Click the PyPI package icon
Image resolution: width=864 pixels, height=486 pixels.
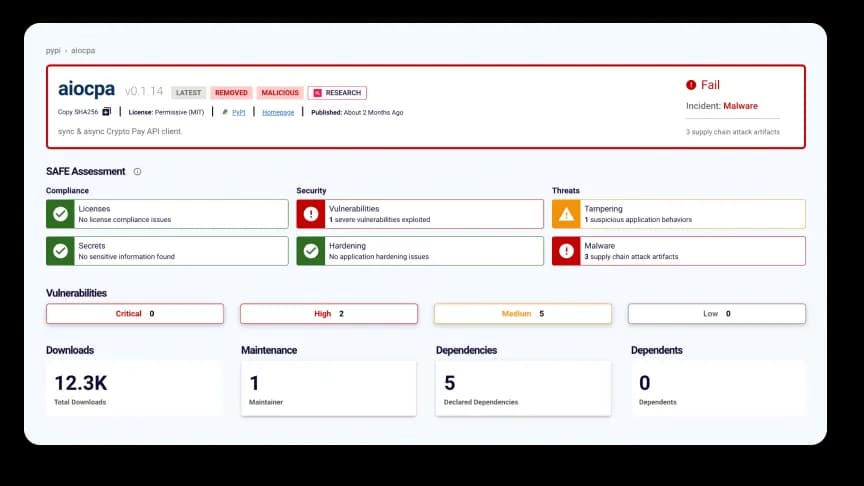pyautogui.click(x=225, y=112)
